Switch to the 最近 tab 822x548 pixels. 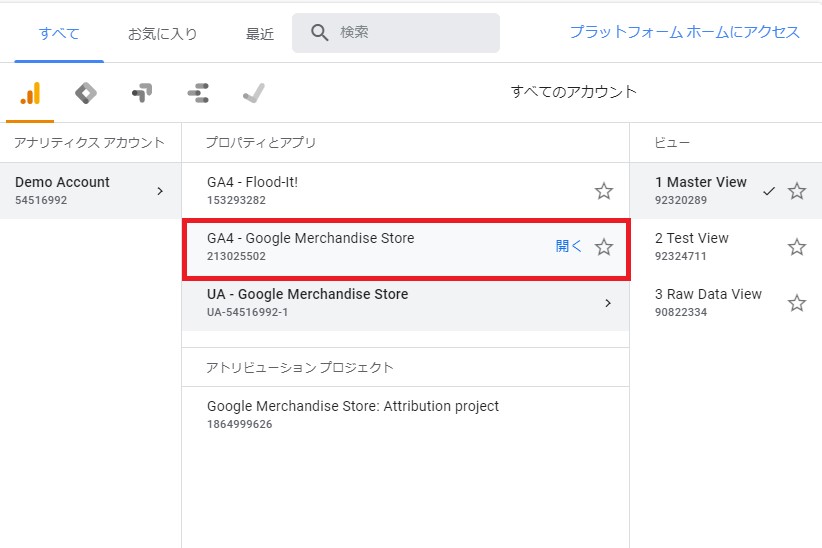point(260,34)
